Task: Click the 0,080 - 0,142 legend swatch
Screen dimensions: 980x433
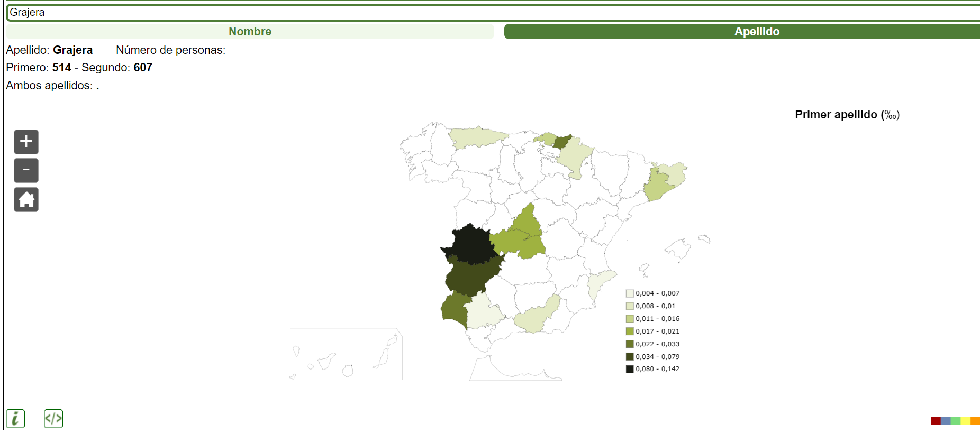Action: [630, 369]
